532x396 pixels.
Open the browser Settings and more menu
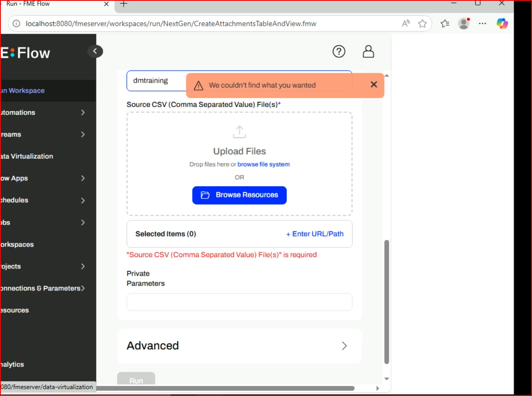tap(482, 24)
